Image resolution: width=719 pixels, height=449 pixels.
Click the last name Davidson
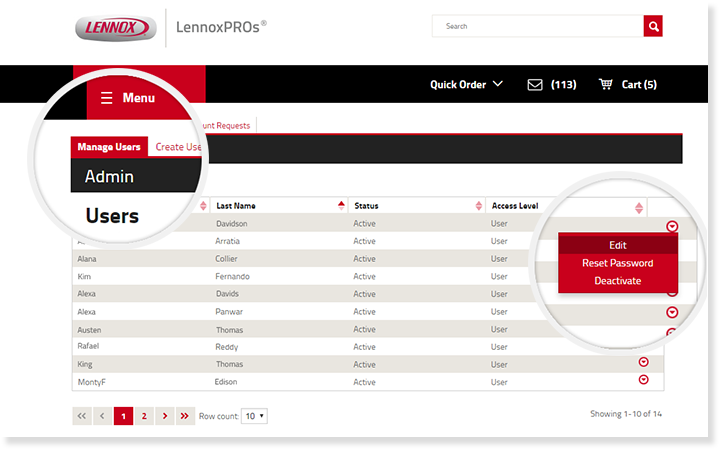(x=232, y=223)
